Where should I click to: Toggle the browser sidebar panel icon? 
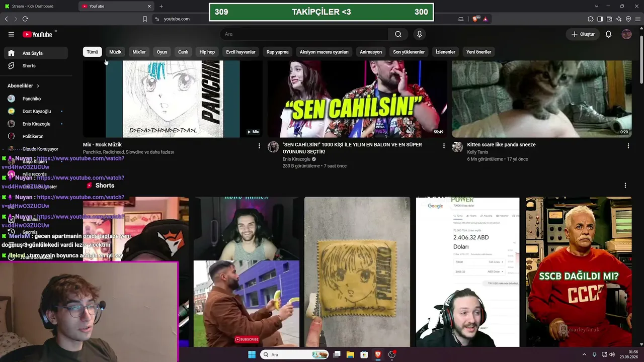click(x=600, y=19)
